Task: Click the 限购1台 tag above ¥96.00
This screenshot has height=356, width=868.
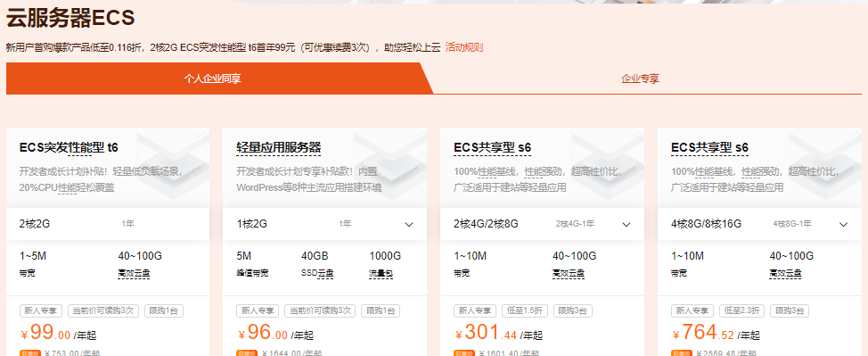Action: tap(381, 310)
